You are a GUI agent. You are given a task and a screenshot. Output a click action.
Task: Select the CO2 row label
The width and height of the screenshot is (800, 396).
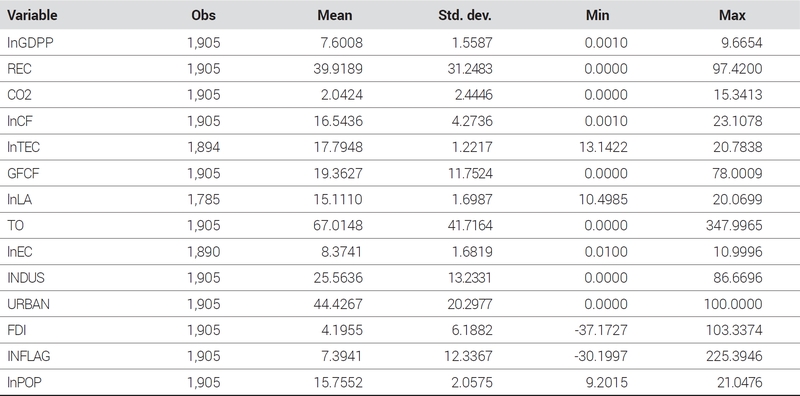pyautogui.click(x=19, y=95)
